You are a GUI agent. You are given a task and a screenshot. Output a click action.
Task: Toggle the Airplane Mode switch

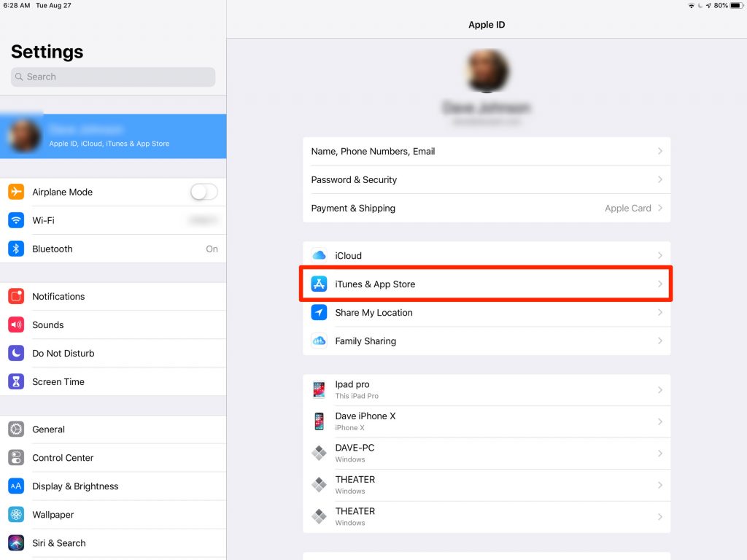(x=204, y=192)
